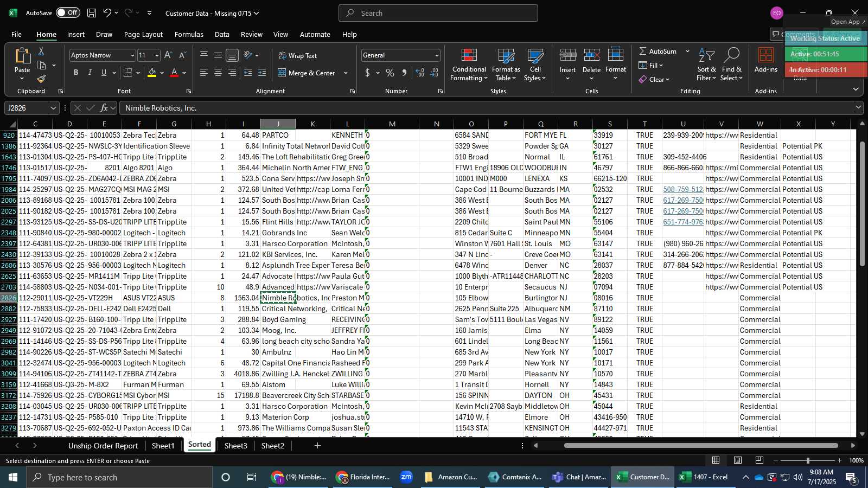Open the Zoom app in taskbar
868x488 pixels.
click(x=406, y=477)
